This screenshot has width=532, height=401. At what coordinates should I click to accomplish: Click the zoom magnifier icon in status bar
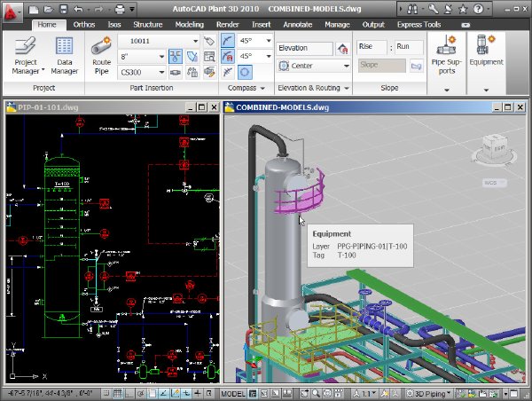tap(316, 394)
